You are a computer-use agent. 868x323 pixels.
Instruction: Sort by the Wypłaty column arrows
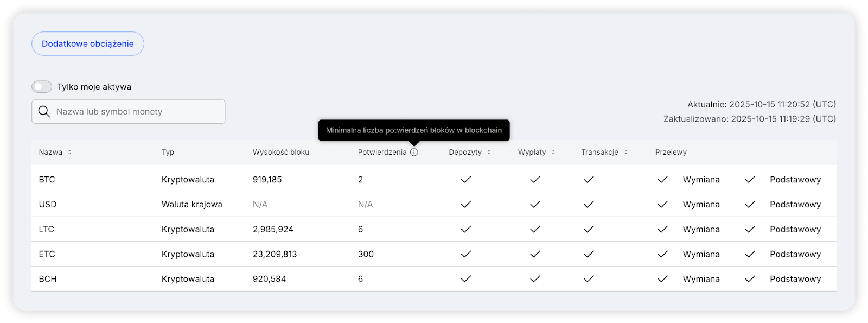pos(553,153)
